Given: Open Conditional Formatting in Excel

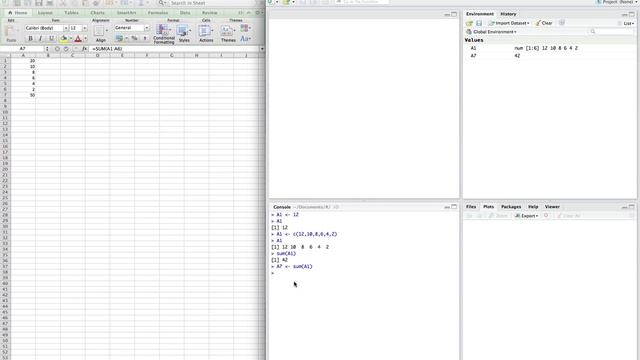Looking at the screenshot, I should pos(164,33).
